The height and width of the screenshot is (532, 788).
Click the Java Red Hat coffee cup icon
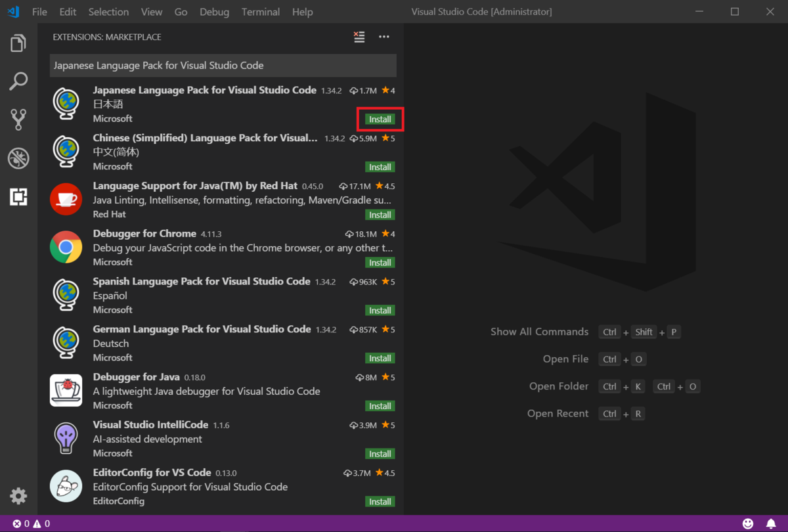coord(66,199)
